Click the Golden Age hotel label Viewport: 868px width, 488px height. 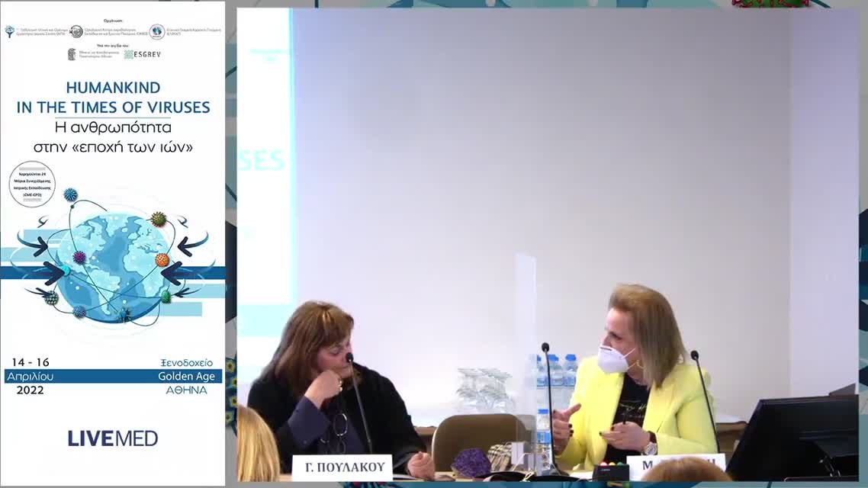[188, 376]
